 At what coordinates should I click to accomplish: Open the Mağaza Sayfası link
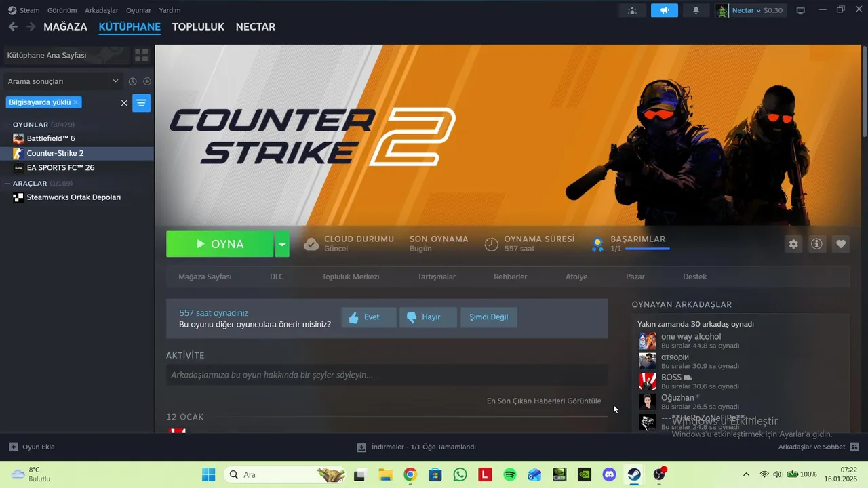205,277
